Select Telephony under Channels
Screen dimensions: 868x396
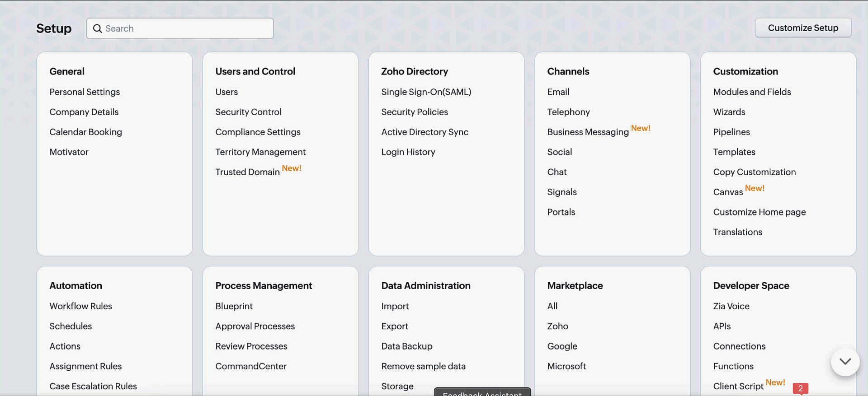568,112
